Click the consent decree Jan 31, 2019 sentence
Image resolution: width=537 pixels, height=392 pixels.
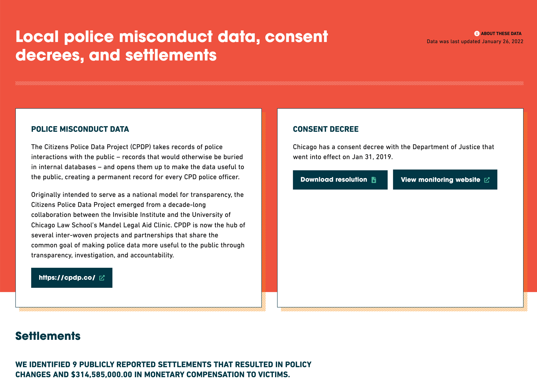[393, 152]
